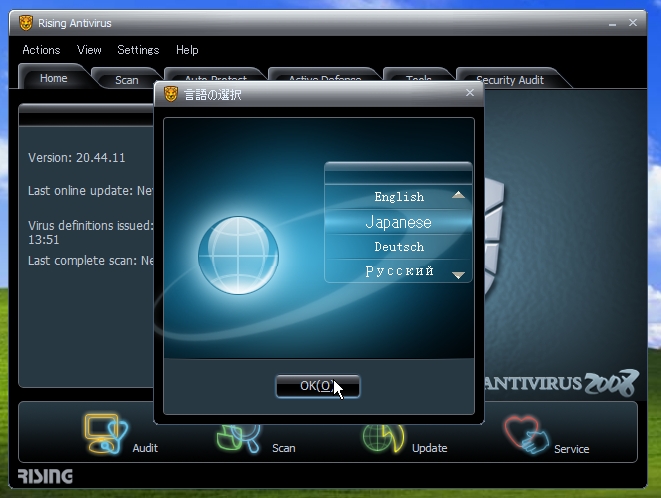This screenshot has height=498, width=661.
Task: Switch to the Active Defense tab
Action: [325, 76]
